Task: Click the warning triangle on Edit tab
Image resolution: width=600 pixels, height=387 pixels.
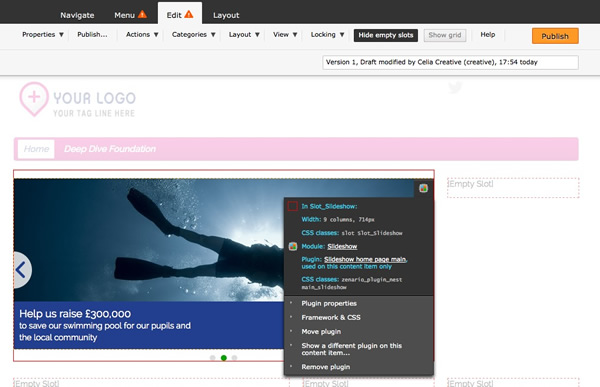Action: click(x=189, y=15)
